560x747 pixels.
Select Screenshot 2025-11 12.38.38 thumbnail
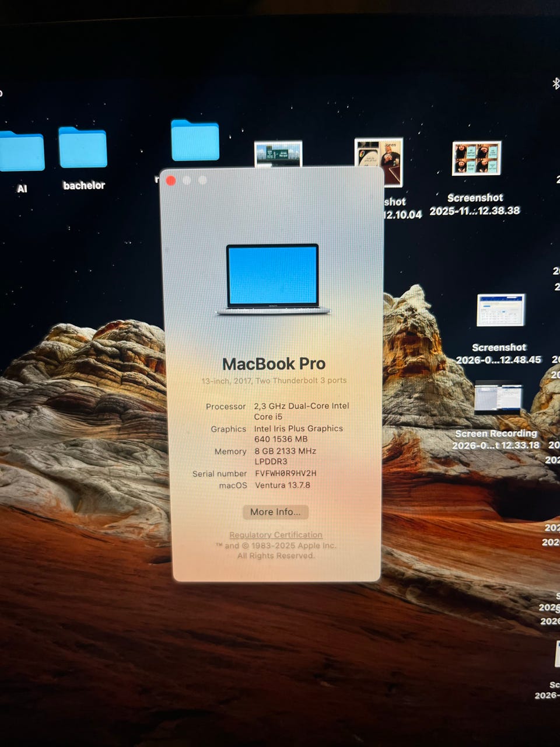click(x=477, y=158)
